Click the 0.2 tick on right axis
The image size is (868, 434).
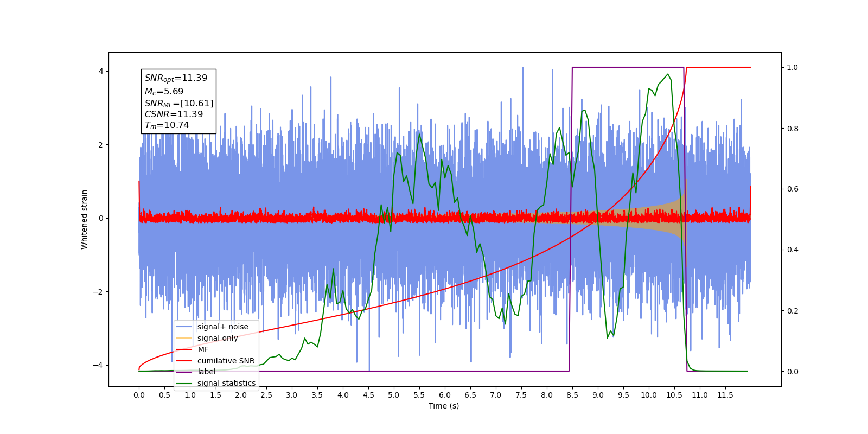(x=793, y=311)
